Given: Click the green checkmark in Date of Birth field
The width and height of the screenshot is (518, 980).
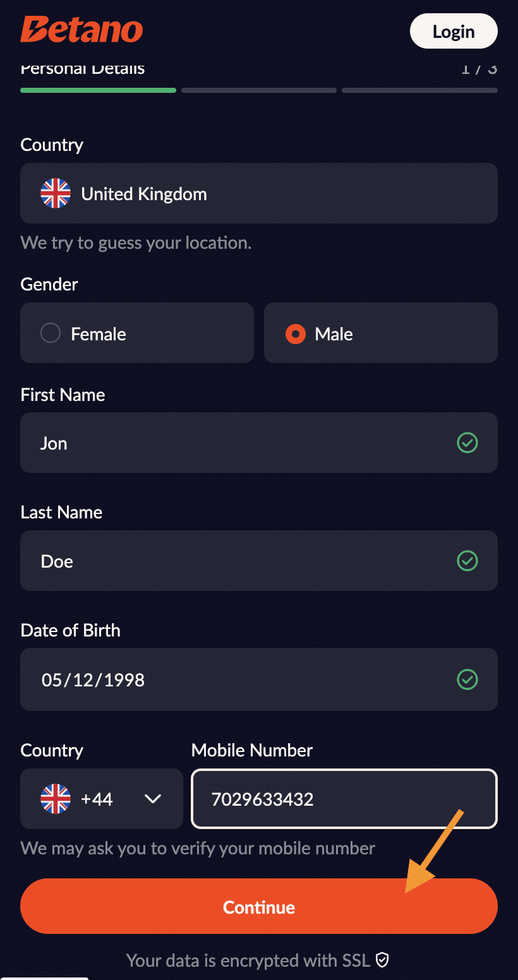Looking at the screenshot, I should pos(467,679).
